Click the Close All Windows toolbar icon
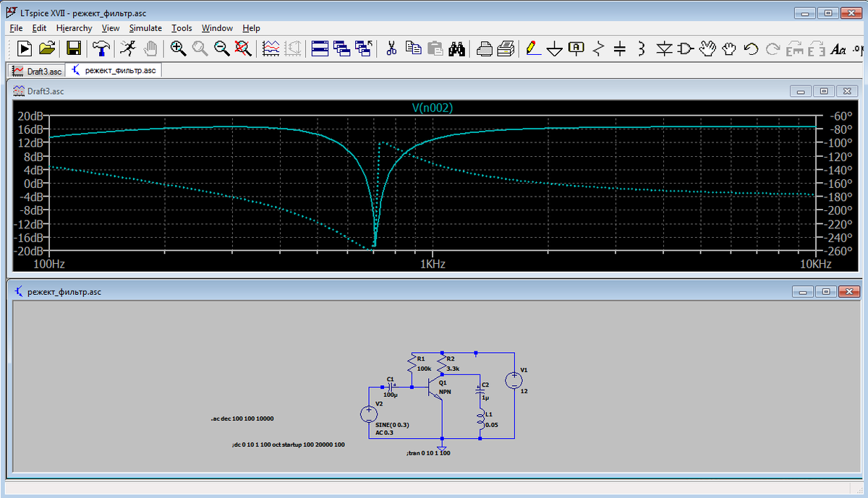The width and height of the screenshot is (868, 498). click(365, 48)
